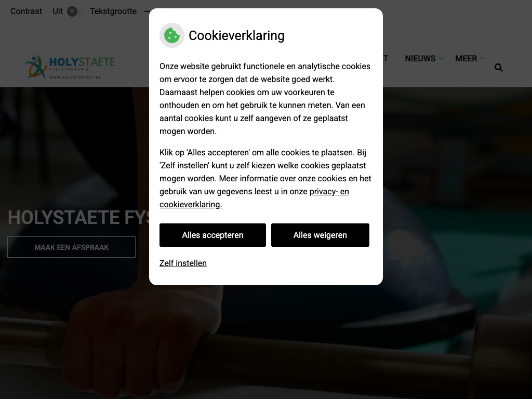Click the Holystaete Fysiotherapie logo
Screen dimensions: 532x399
coord(70,68)
